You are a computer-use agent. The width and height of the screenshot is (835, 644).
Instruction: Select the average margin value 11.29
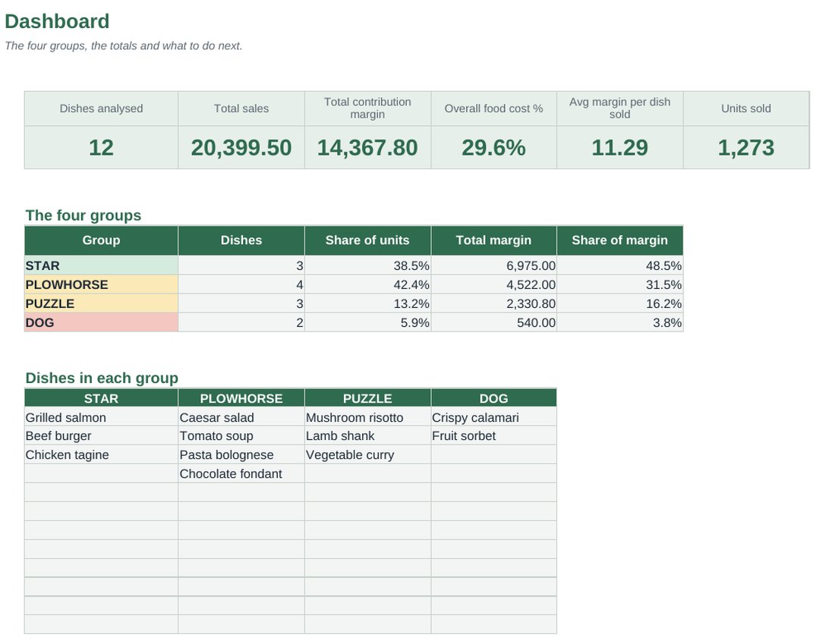(620, 147)
